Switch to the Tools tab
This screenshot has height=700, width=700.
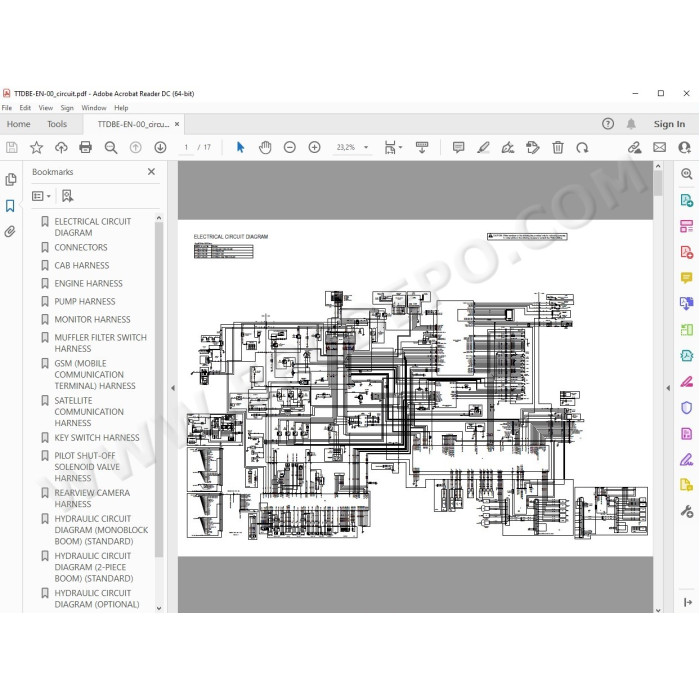(x=57, y=124)
